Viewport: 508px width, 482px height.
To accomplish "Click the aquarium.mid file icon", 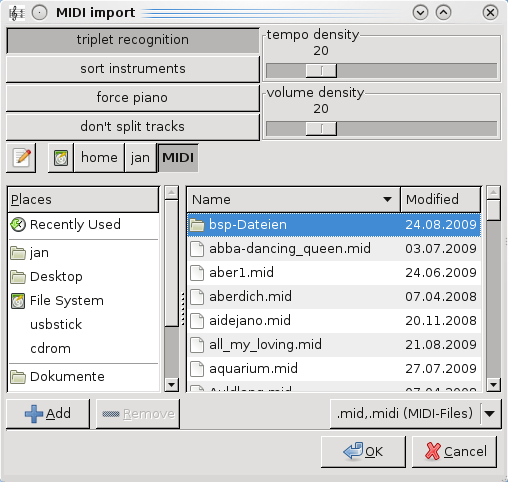I will (x=197, y=369).
